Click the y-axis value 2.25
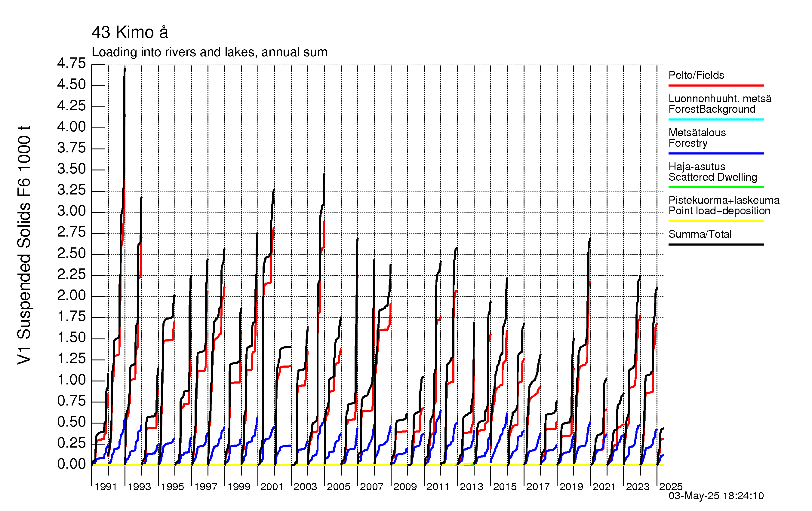Screen dimensions: 812x511 click(72, 274)
